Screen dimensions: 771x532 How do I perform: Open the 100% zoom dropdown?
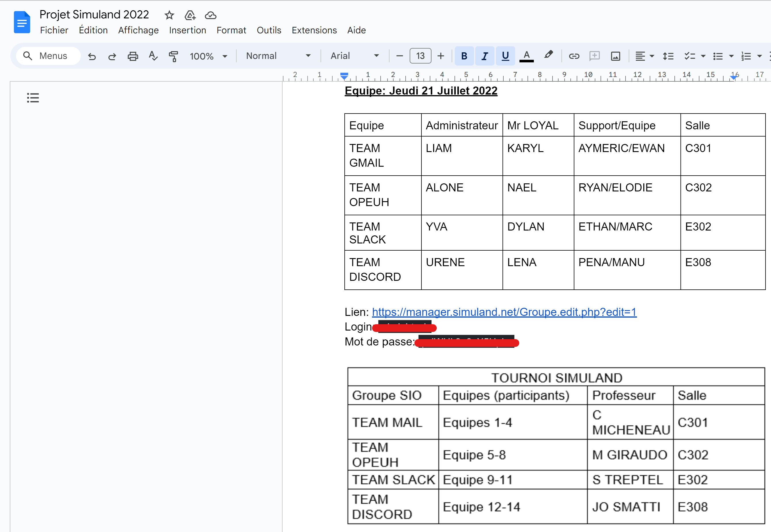tap(208, 56)
